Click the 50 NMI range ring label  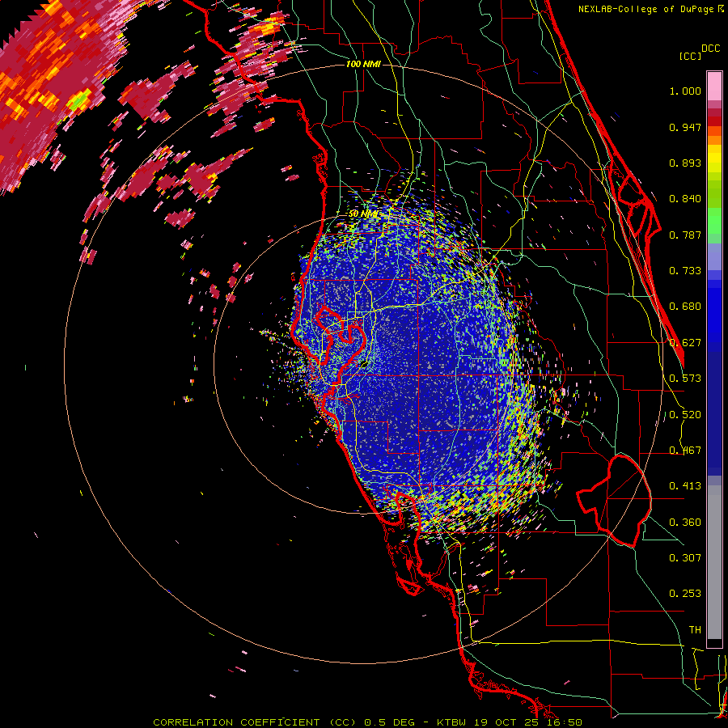click(363, 214)
